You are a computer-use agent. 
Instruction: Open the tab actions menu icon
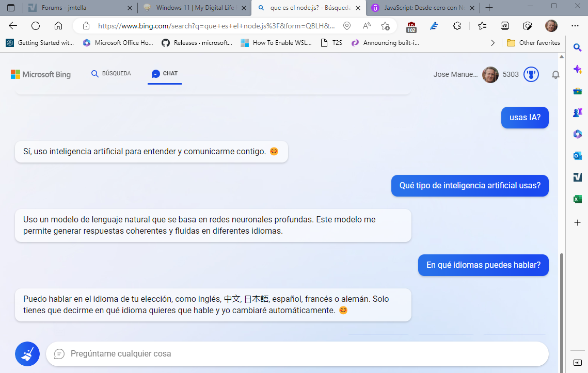pos(11,8)
